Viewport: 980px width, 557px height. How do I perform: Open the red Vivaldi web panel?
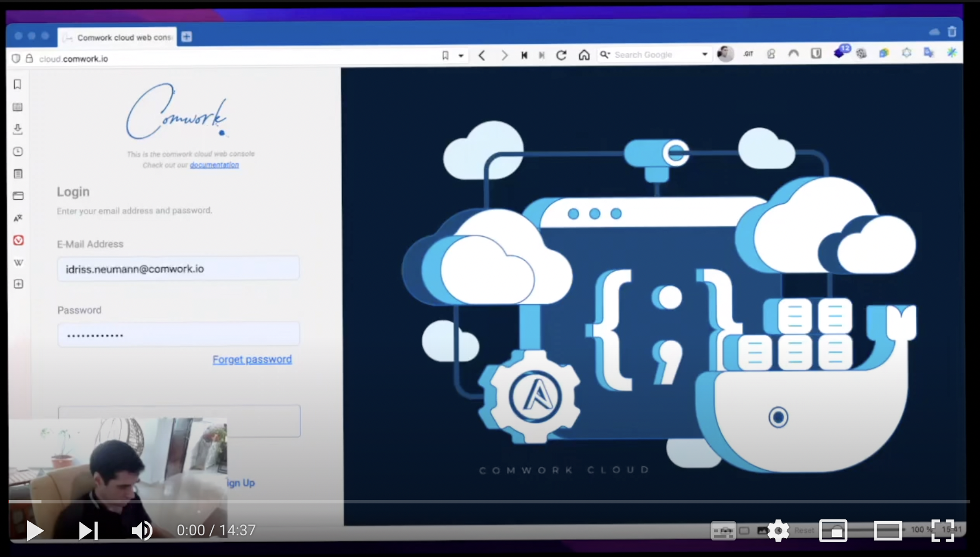pos(18,240)
